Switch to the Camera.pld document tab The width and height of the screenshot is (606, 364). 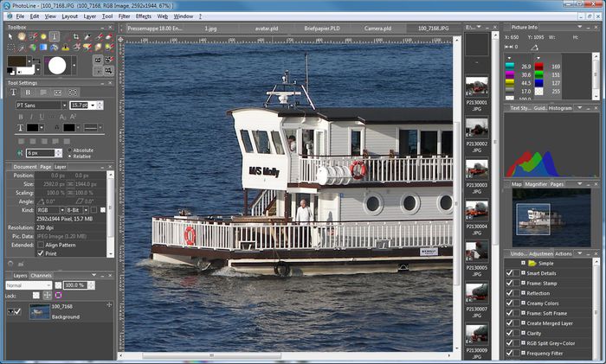pyautogui.click(x=377, y=29)
